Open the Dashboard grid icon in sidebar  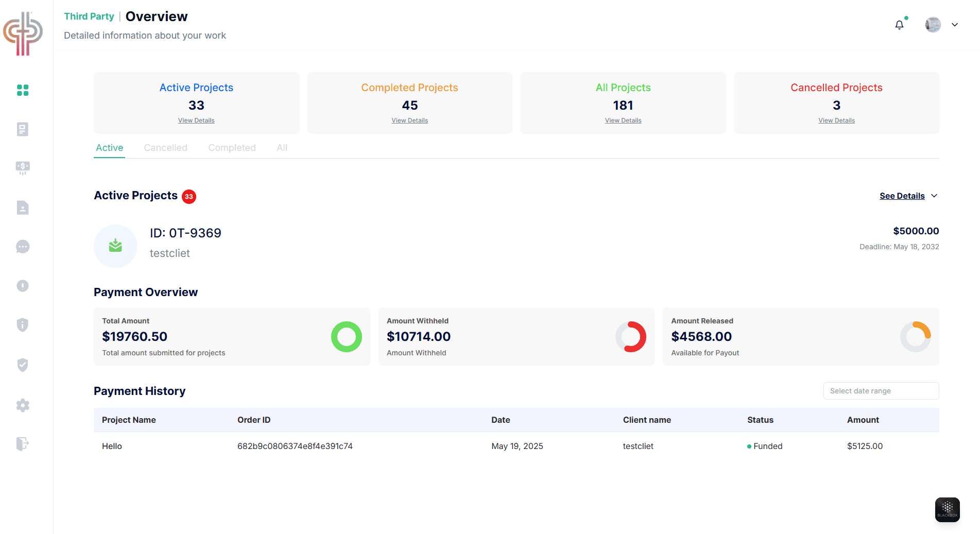(23, 90)
